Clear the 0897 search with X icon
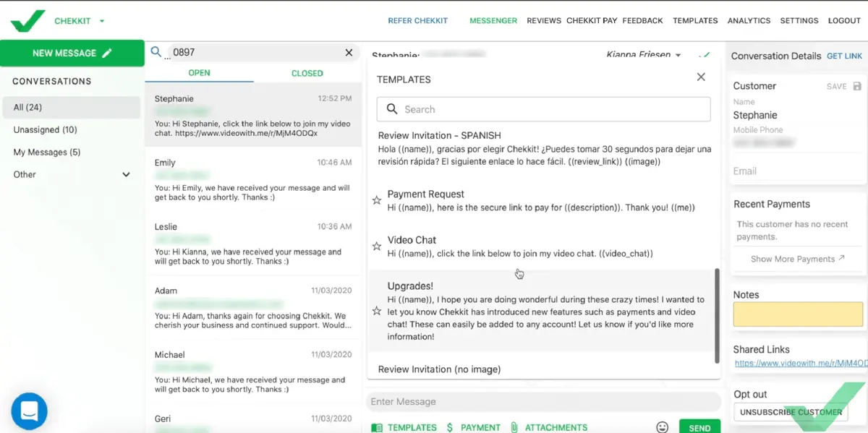Image resolution: width=868 pixels, height=433 pixels. pyautogui.click(x=349, y=53)
